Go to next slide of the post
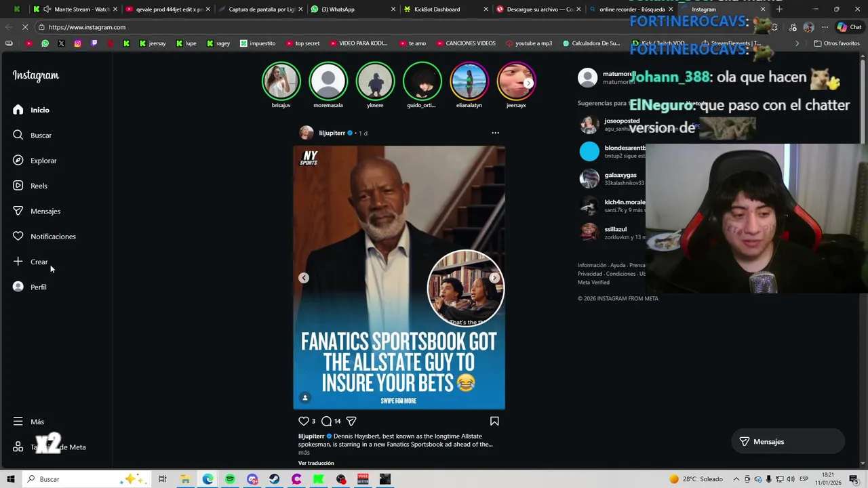 (494, 278)
